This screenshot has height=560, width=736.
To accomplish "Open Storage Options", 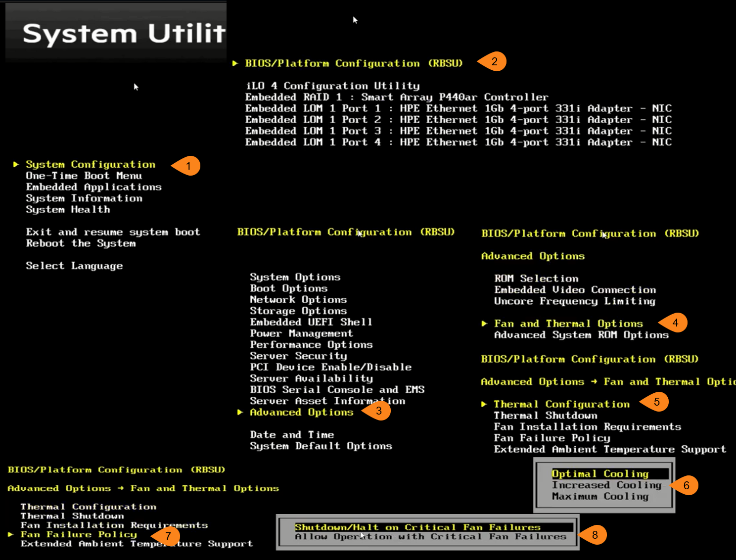I will (x=298, y=311).
